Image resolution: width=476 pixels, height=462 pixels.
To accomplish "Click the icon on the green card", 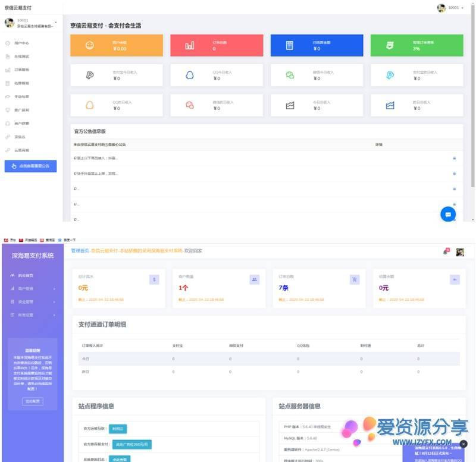I will (390, 46).
